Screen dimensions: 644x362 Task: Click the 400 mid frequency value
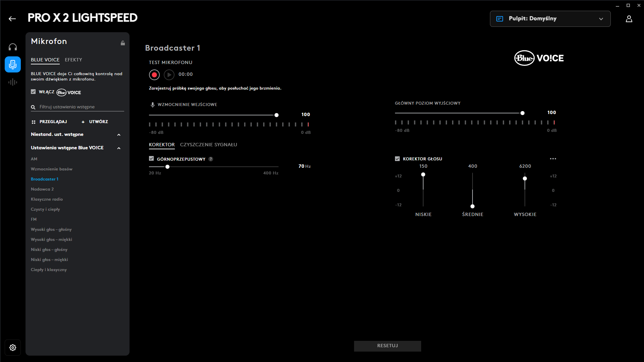[x=473, y=166]
